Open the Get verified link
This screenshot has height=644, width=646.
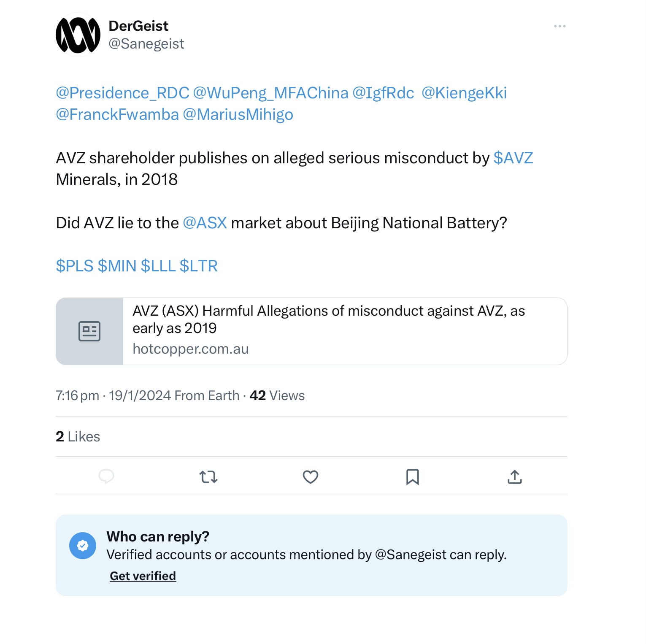coord(143,576)
